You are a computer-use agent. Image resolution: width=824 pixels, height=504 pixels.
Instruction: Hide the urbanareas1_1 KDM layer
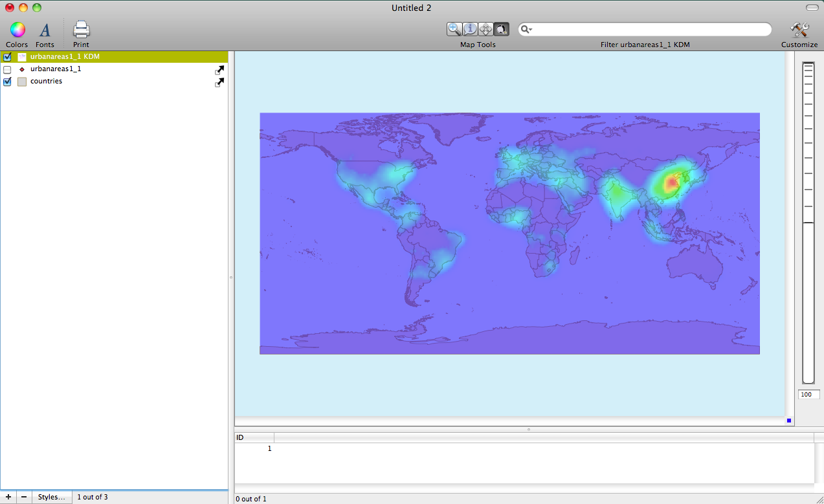(x=8, y=57)
